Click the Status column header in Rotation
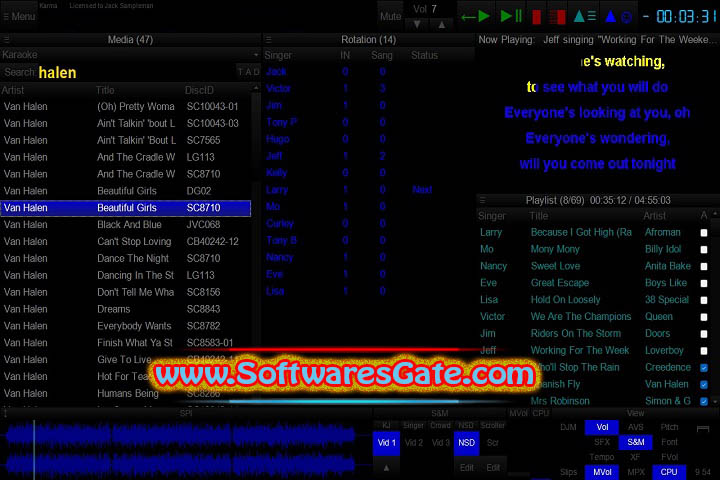This screenshot has height=480, width=720. (x=424, y=56)
